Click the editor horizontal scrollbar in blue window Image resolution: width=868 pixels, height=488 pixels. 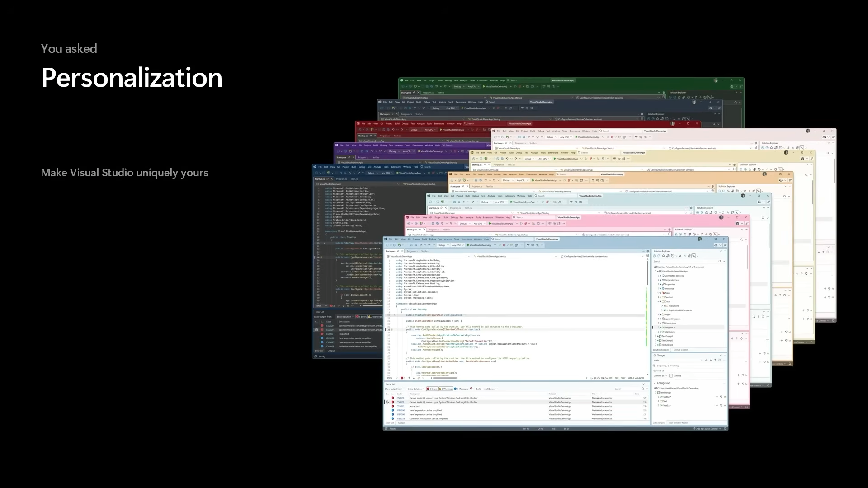[445, 378]
